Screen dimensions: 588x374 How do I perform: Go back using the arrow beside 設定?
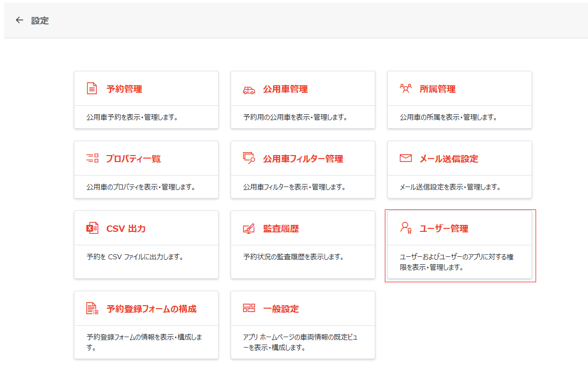tap(19, 20)
